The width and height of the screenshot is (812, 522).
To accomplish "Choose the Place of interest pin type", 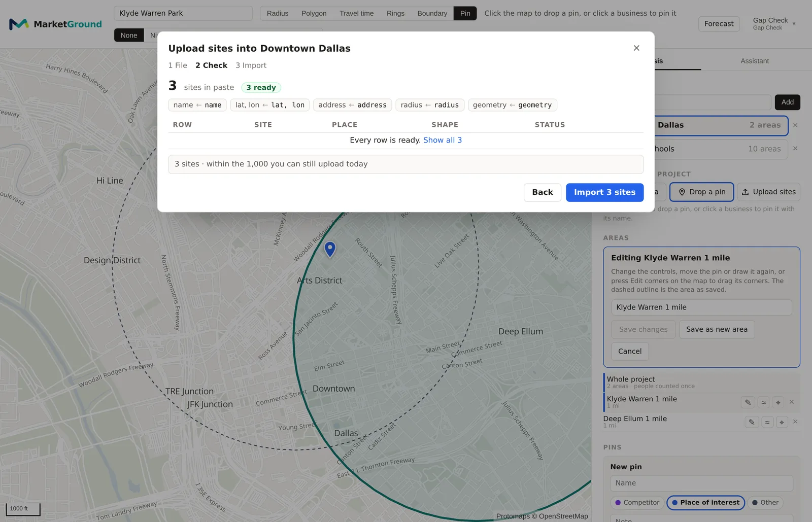I will click(705, 503).
